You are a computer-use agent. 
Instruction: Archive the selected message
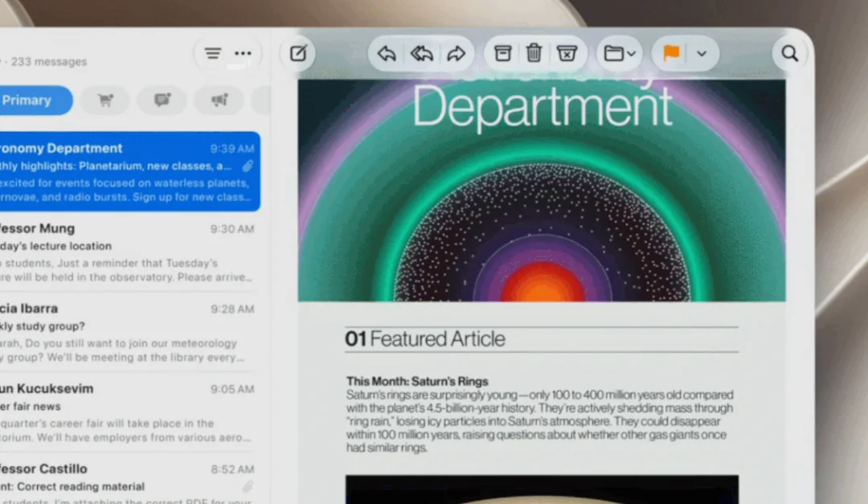502,53
